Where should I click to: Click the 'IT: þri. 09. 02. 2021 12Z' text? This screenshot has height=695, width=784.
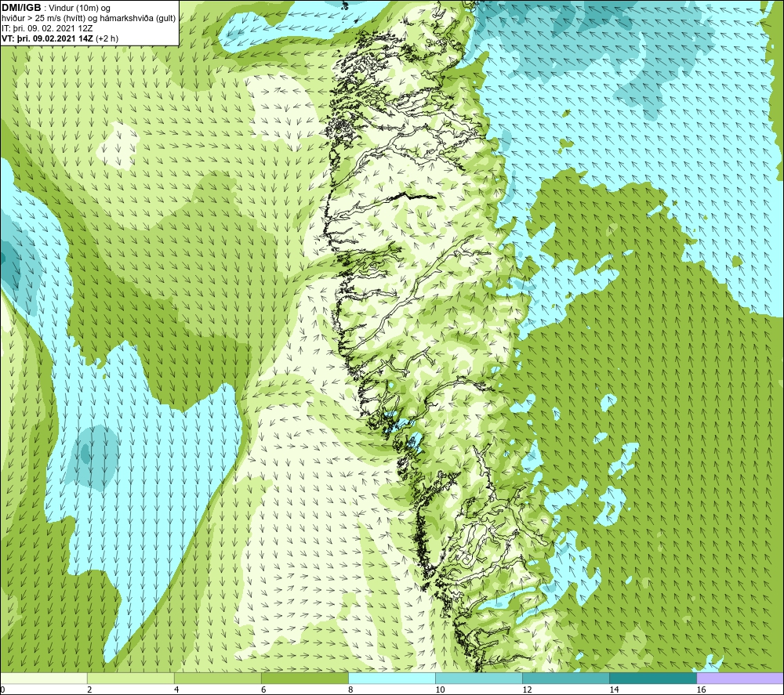[x=47, y=28]
